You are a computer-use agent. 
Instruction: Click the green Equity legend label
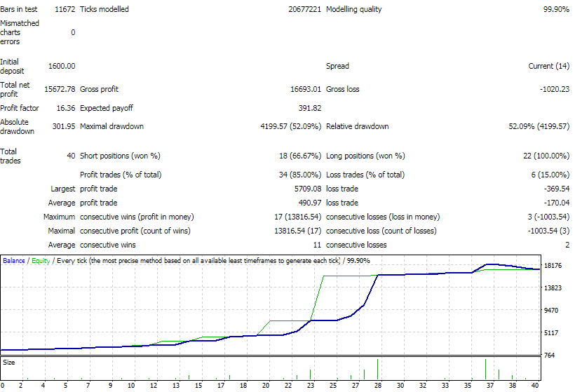[41, 260]
